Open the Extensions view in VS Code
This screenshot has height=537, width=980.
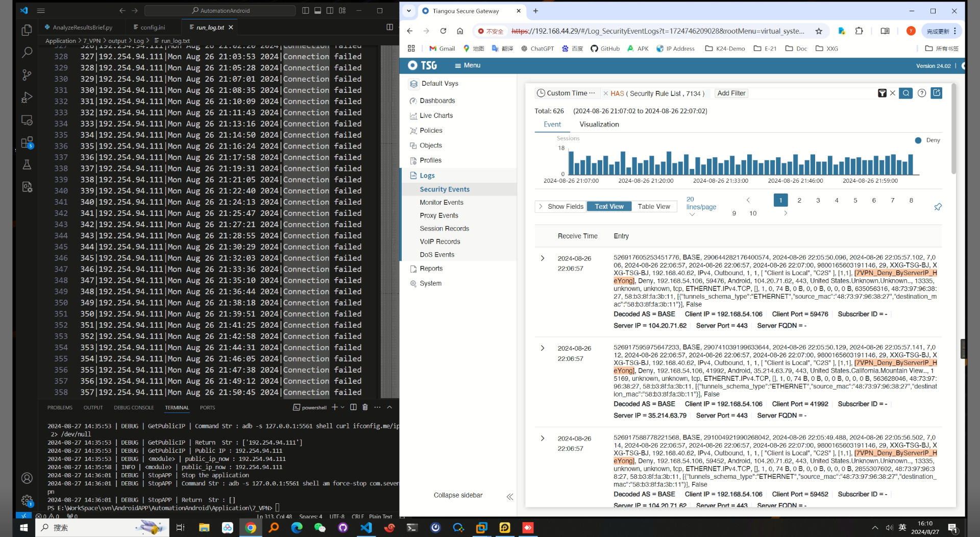pyautogui.click(x=27, y=143)
